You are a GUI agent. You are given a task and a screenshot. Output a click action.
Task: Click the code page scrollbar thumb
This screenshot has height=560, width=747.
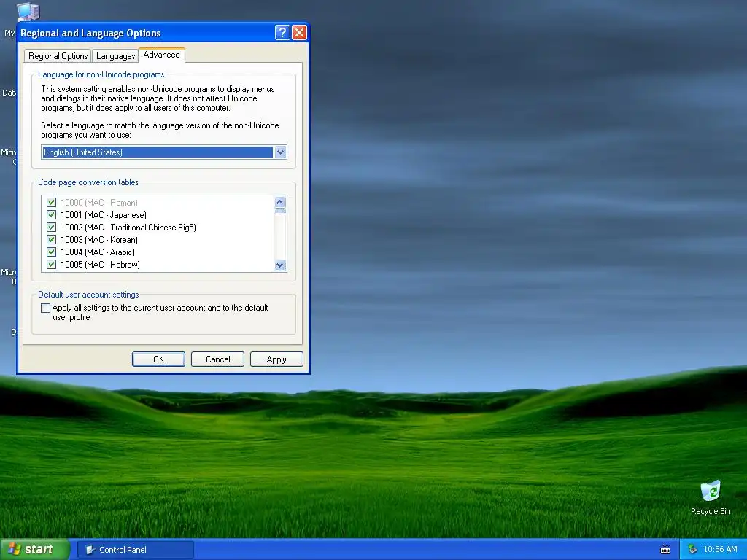[280, 211]
